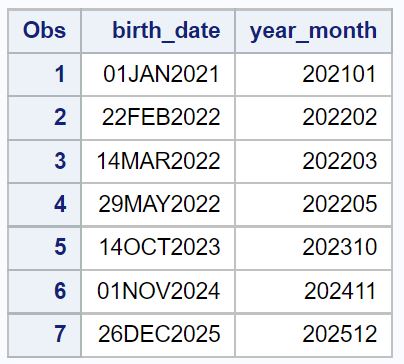The width and height of the screenshot is (404, 364).
Task: Click observation number 6 row header
Action: 44,291
